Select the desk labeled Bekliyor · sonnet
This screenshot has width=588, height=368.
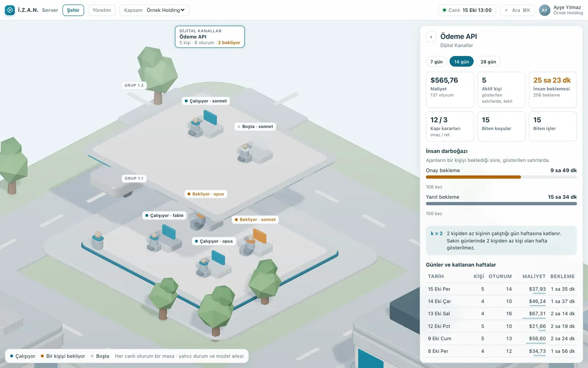255,220
